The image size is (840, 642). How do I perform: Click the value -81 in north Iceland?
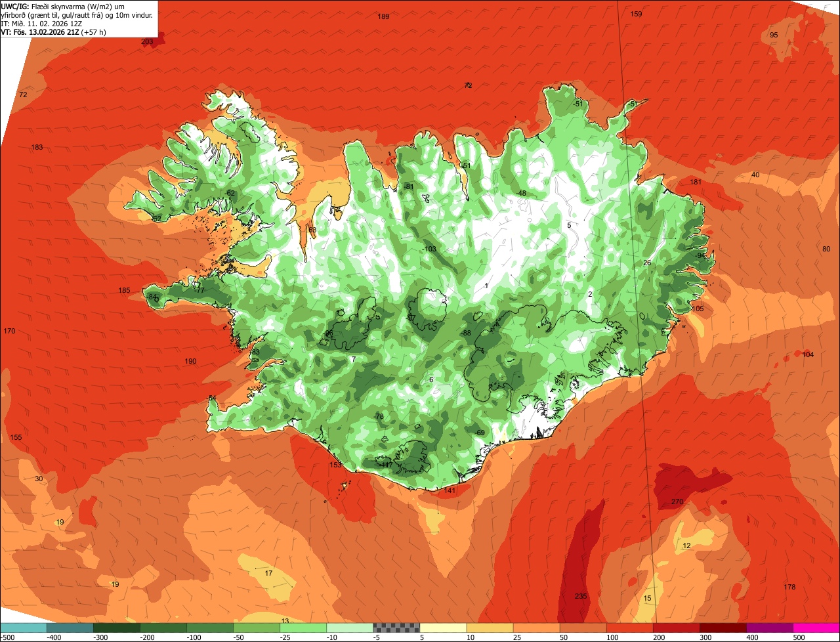pos(409,186)
